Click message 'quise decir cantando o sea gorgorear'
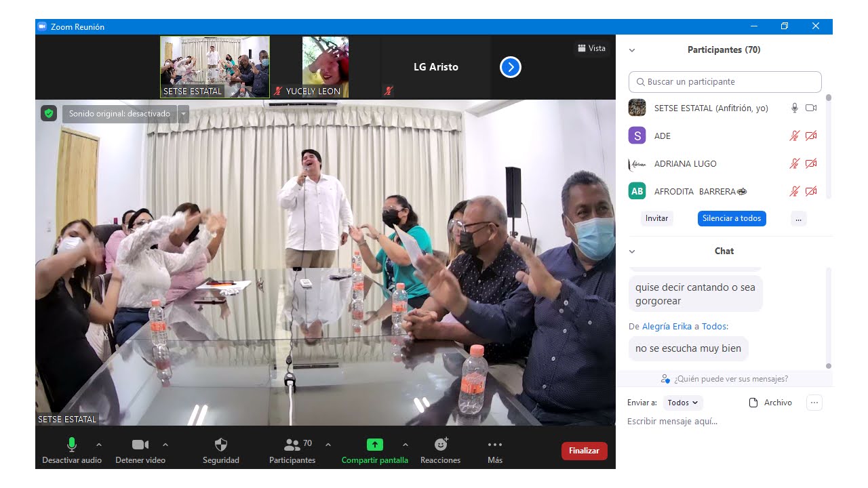The image size is (868, 488). (695, 294)
